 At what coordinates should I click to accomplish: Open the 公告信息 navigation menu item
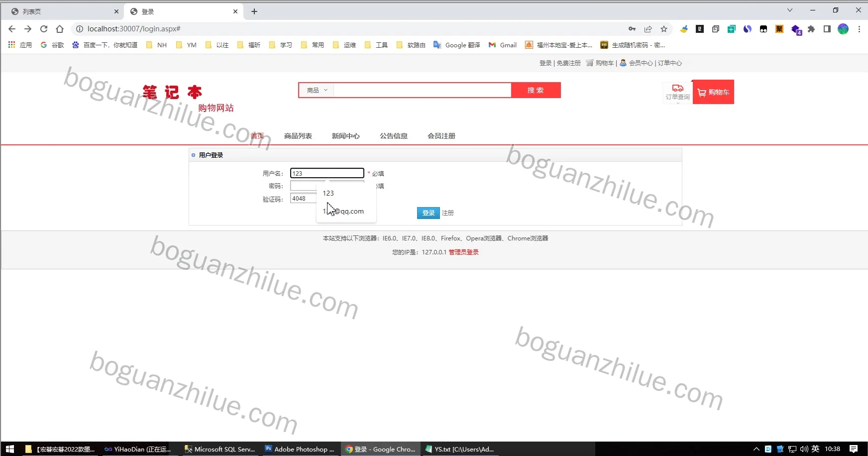(394, 136)
